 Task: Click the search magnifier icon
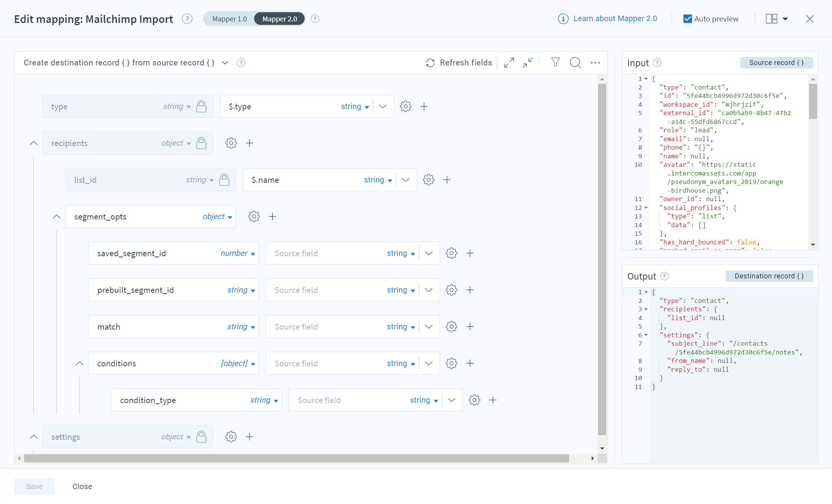575,63
